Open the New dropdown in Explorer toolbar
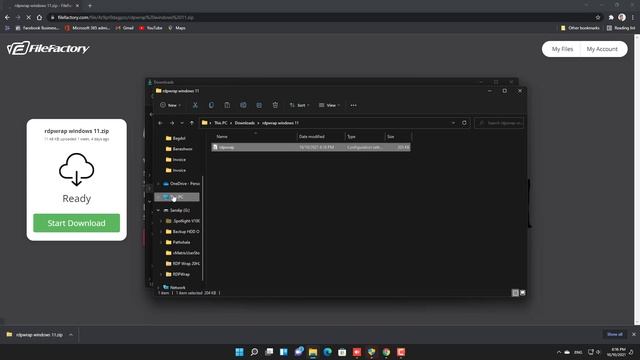This screenshot has width=640, height=360. [171, 105]
